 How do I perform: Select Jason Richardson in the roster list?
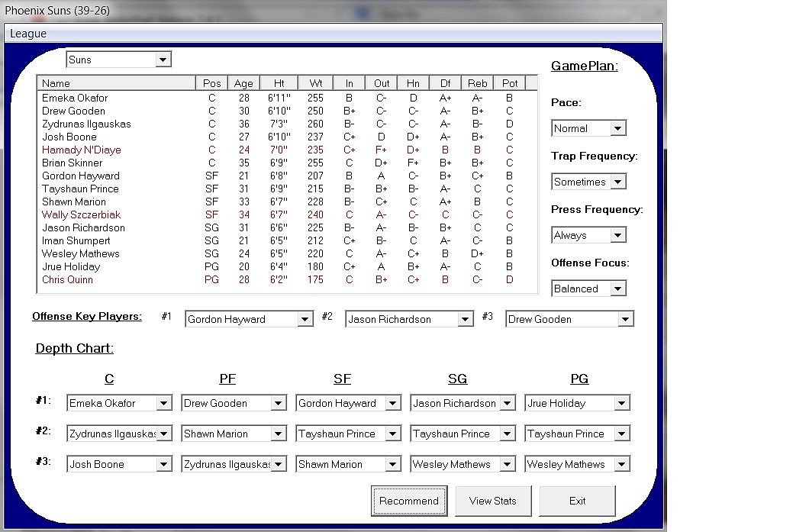[x=287, y=227]
